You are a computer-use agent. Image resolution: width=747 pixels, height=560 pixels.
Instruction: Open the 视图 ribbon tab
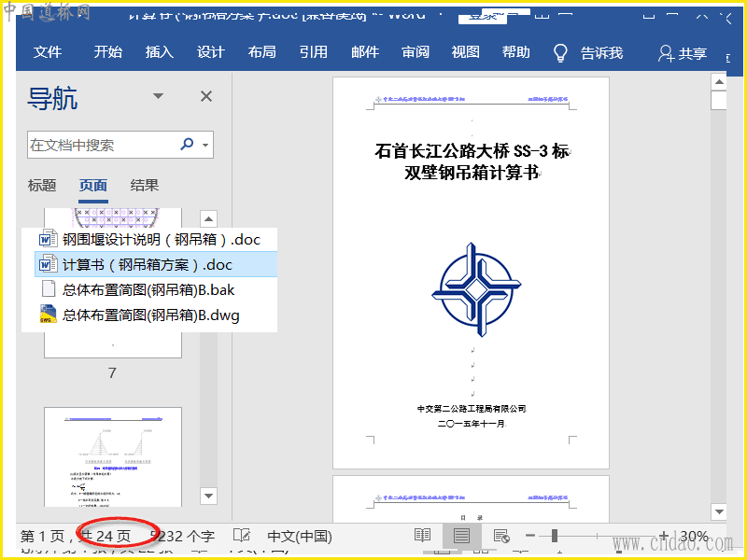coord(465,52)
